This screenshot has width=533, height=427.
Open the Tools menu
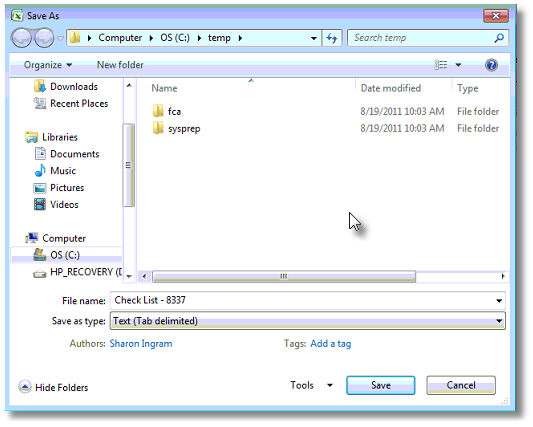pyautogui.click(x=311, y=385)
